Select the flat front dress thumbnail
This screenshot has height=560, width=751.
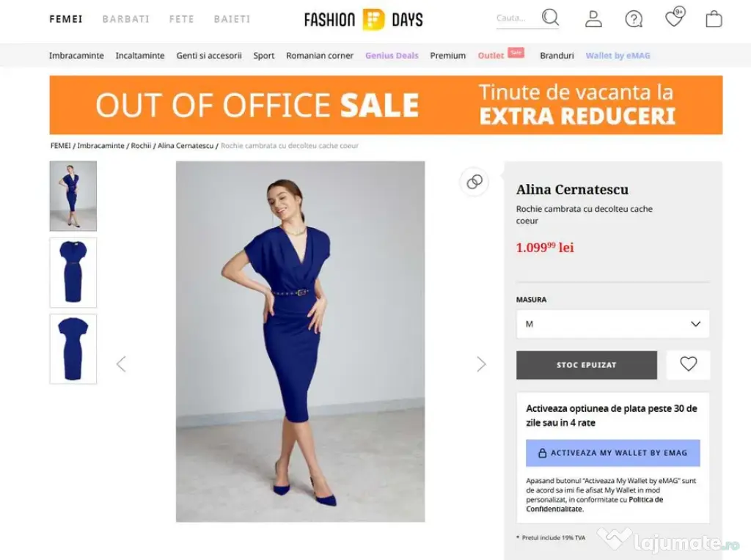[73, 272]
